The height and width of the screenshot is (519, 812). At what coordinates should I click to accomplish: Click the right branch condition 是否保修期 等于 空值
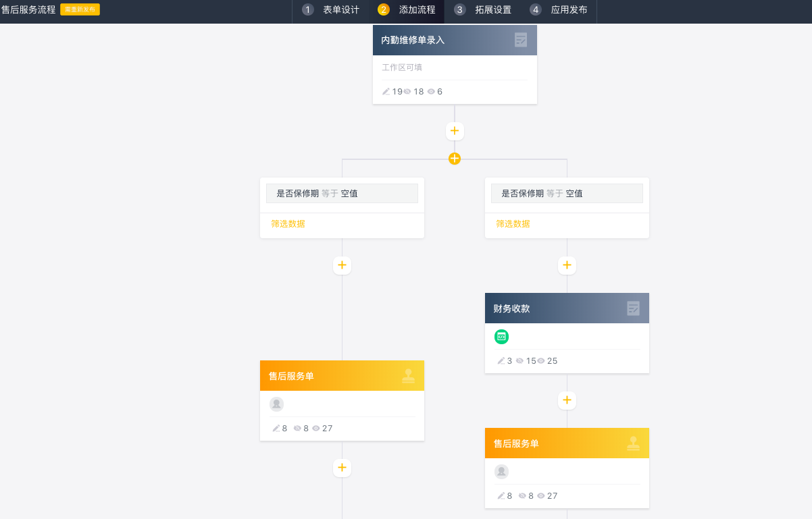coord(567,194)
